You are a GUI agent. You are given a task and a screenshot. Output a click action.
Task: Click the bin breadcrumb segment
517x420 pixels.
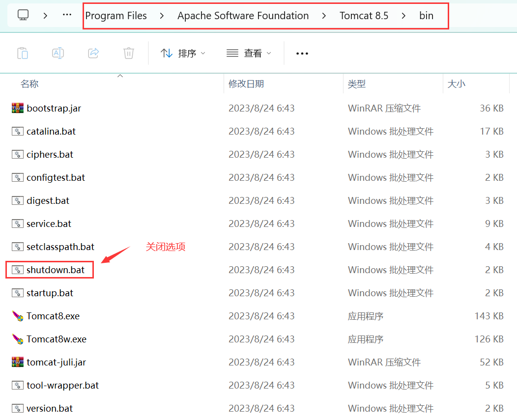click(x=426, y=16)
